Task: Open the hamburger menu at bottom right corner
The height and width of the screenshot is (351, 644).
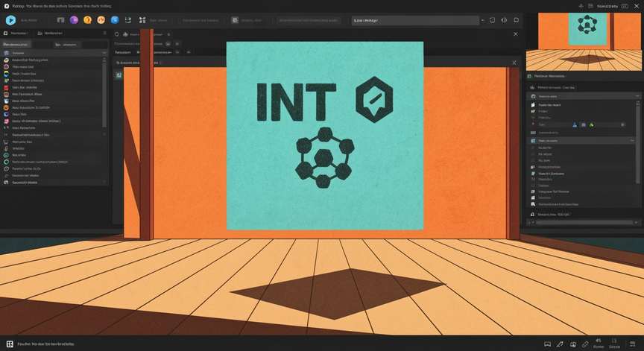Action: coord(633,344)
